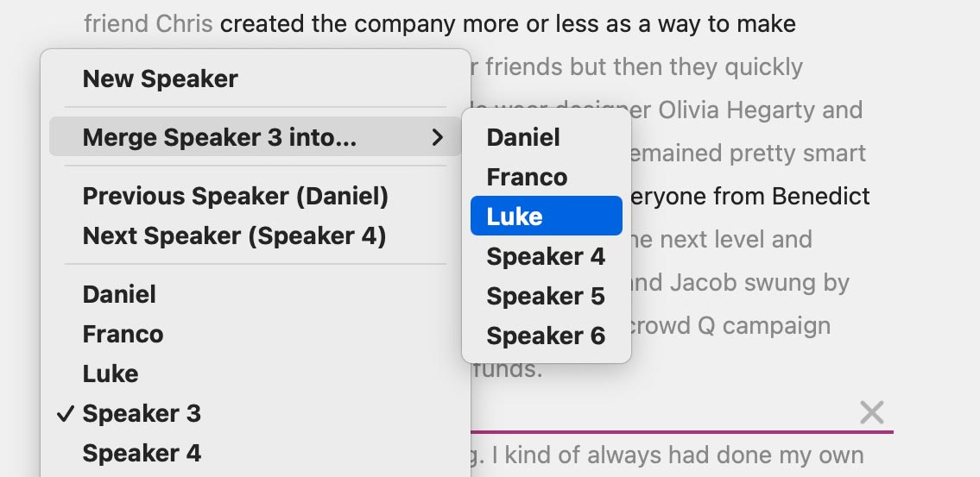Merge into Speaker 4 in the submenu

[x=546, y=256]
